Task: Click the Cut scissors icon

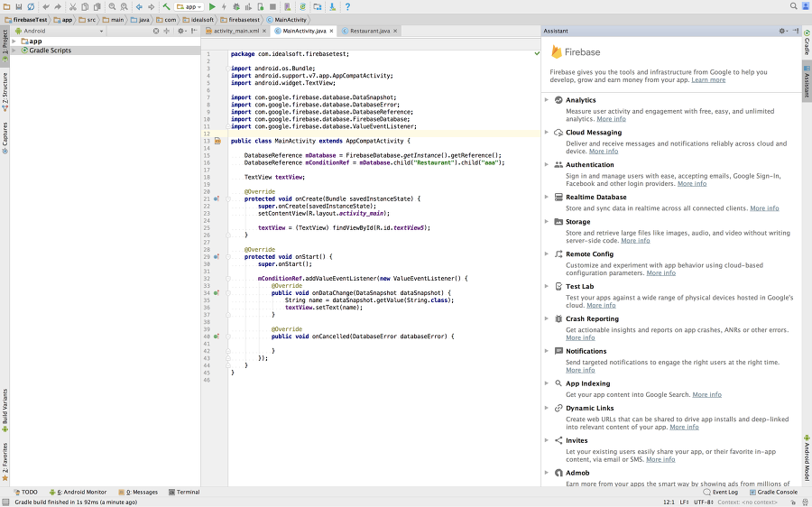Action: point(72,6)
